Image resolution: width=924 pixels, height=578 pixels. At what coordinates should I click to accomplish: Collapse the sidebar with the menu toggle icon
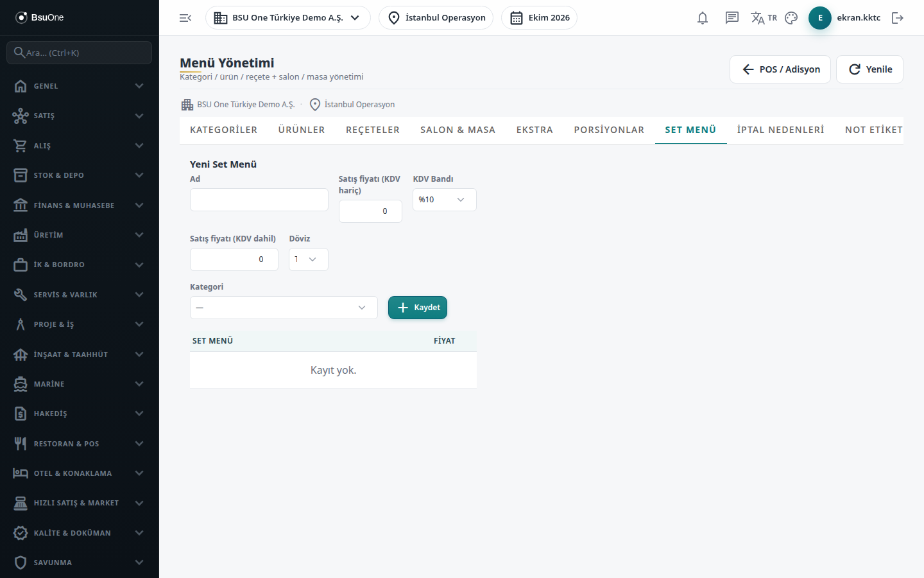[x=185, y=18]
